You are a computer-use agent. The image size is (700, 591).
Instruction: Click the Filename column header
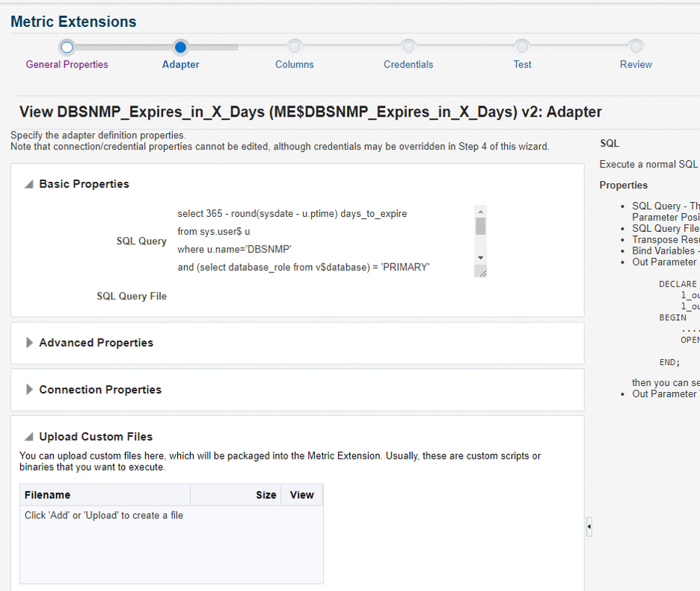coord(105,495)
